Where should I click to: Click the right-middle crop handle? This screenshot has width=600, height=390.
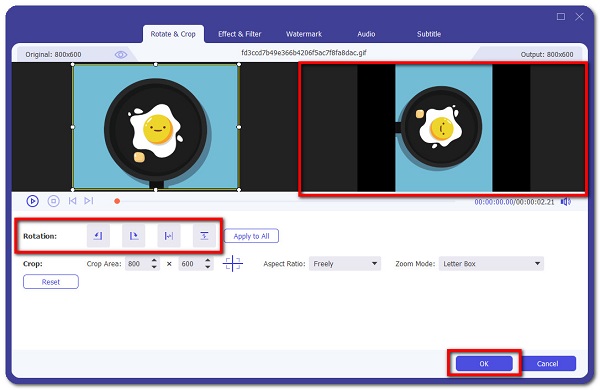[239, 127]
